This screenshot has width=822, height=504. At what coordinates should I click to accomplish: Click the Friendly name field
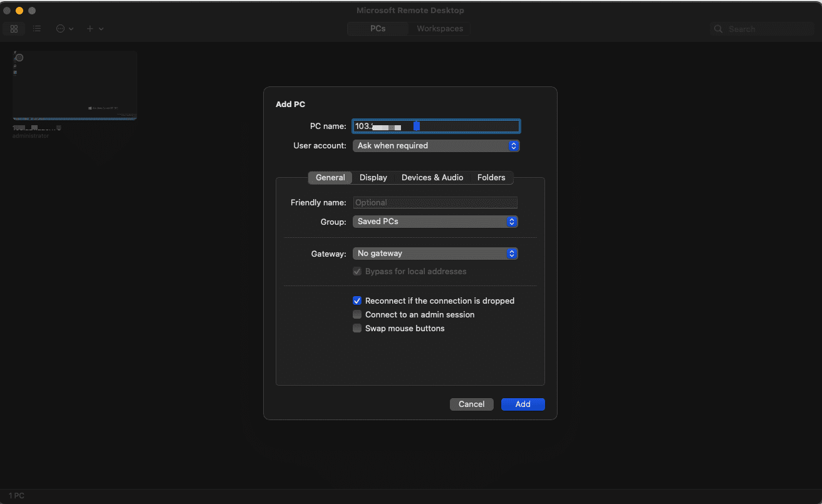point(435,203)
